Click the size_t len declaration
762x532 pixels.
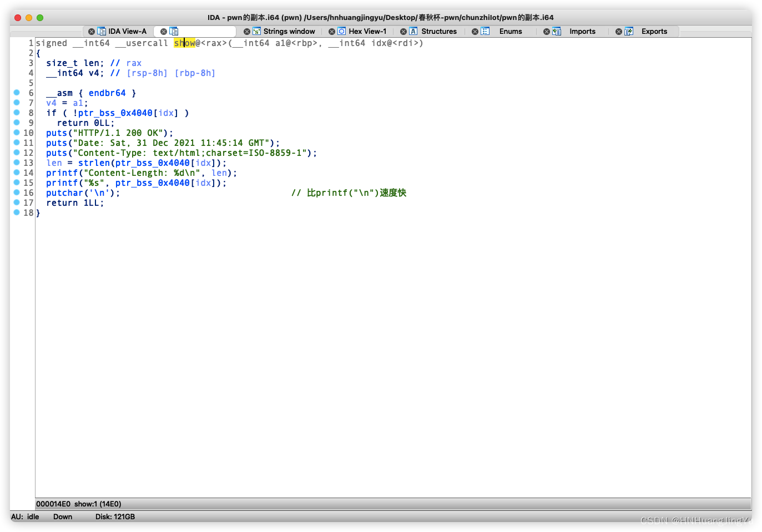(75, 63)
